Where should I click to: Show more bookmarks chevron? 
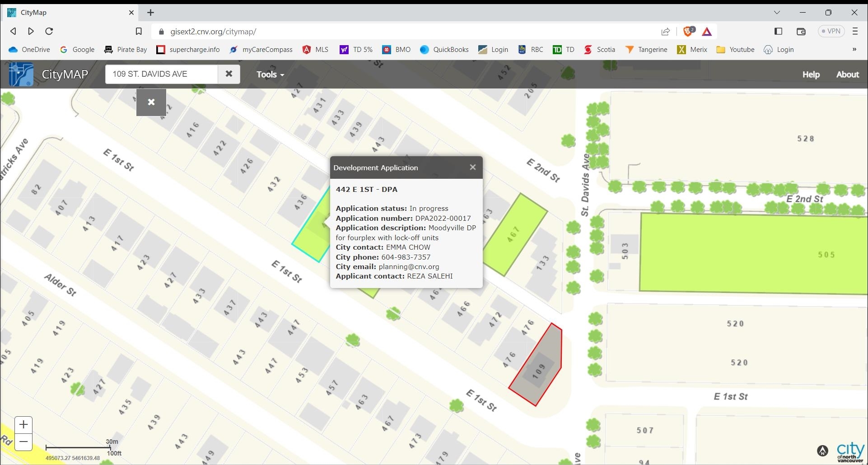pyautogui.click(x=854, y=49)
